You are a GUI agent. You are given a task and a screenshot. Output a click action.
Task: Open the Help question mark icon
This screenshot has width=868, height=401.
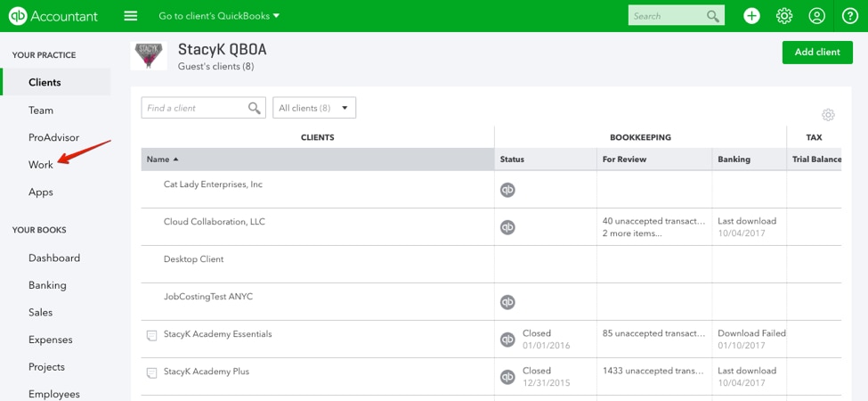[849, 16]
